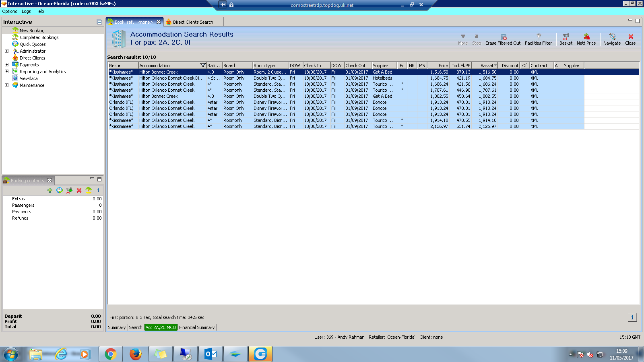Click the red Close icon in results toolbar
The width and height of the screenshot is (644, 362).
pos(630,39)
